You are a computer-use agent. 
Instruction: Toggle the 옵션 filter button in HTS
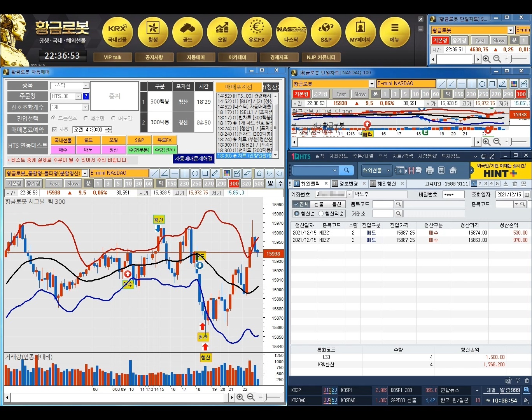pos(337,204)
